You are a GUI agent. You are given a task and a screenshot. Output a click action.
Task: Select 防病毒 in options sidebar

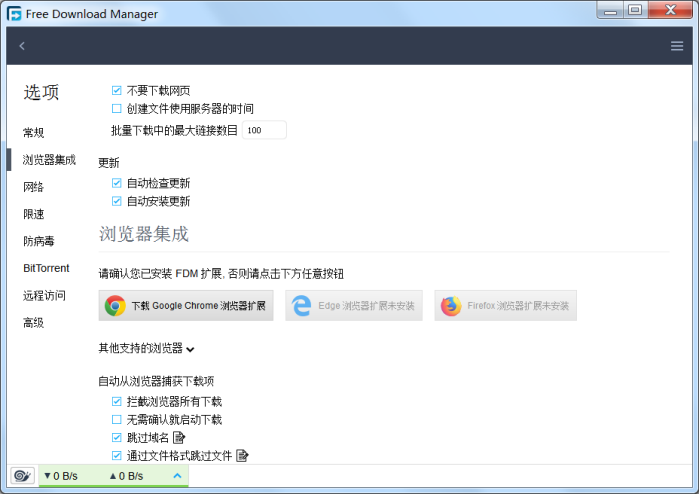pos(40,241)
